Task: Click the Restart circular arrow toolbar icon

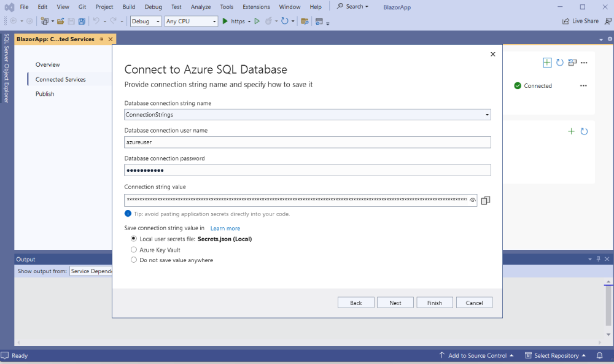Action: 285,21
